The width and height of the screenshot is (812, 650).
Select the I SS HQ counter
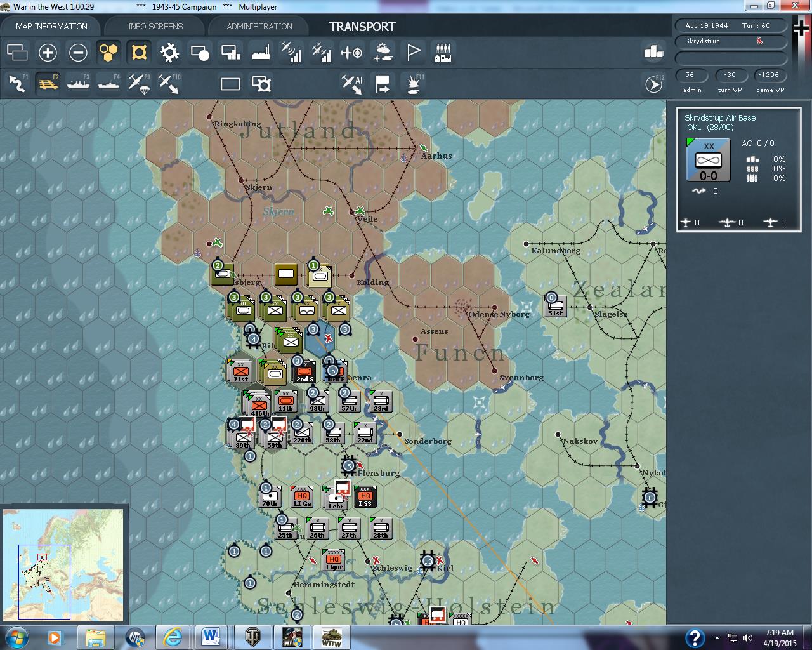click(x=365, y=496)
